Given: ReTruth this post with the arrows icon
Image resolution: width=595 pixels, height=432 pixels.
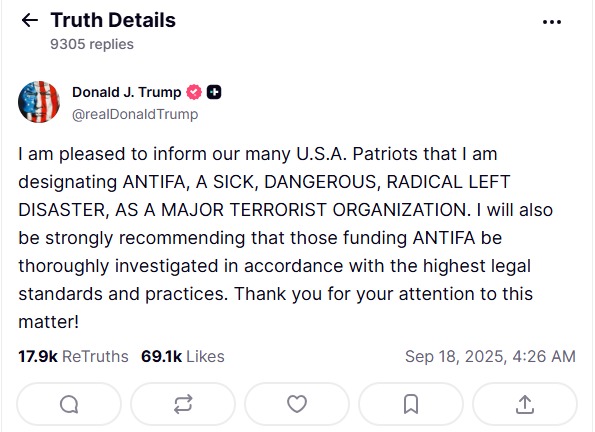Looking at the screenshot, I should click(x=183, y=404).
